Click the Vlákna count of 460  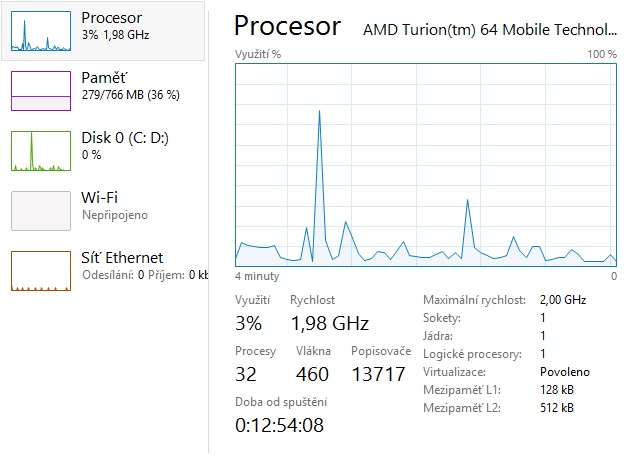click(x=313, y=375)
